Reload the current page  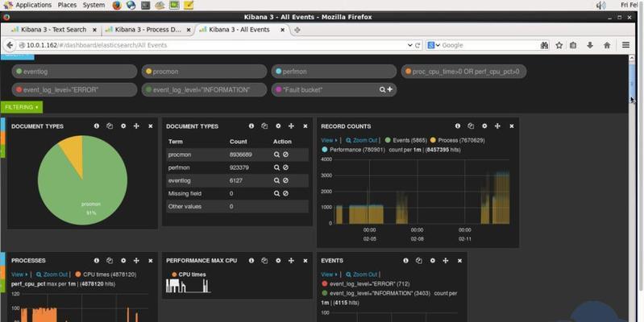pyautogui.click(x=418, y=45)
